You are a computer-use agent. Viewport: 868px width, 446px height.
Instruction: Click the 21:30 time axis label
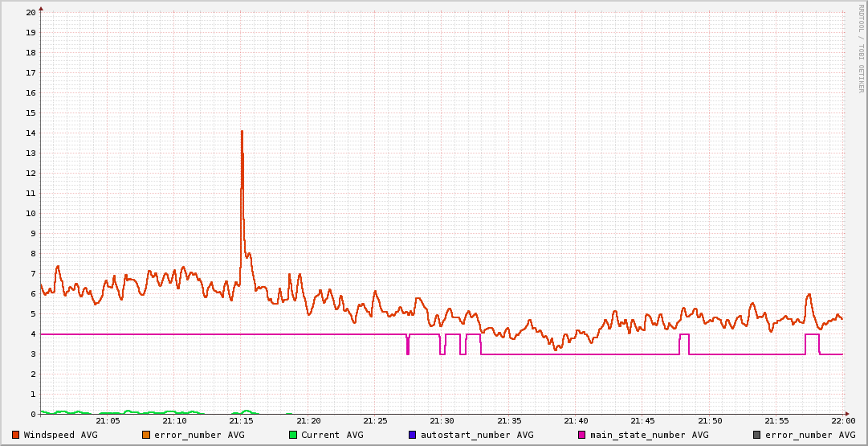[442, 421]
